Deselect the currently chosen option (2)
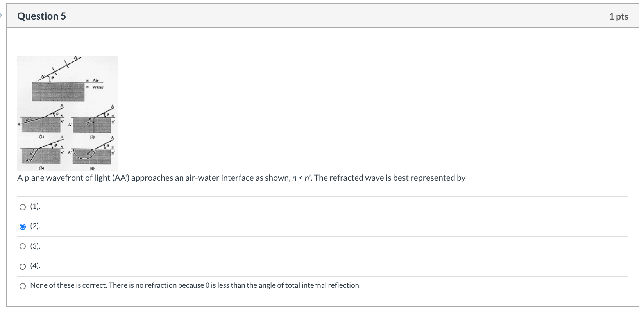 point(22,226)
